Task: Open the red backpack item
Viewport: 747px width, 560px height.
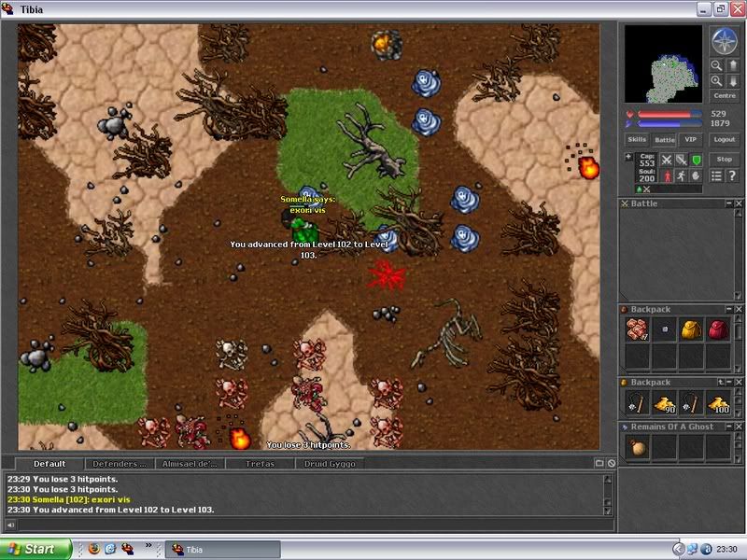Action: click(718, 329)
